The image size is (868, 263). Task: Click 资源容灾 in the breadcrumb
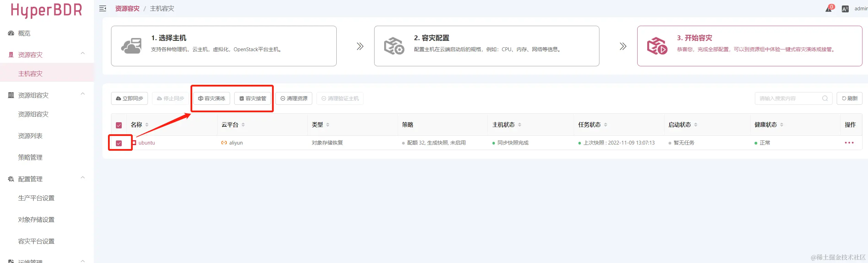127,9
